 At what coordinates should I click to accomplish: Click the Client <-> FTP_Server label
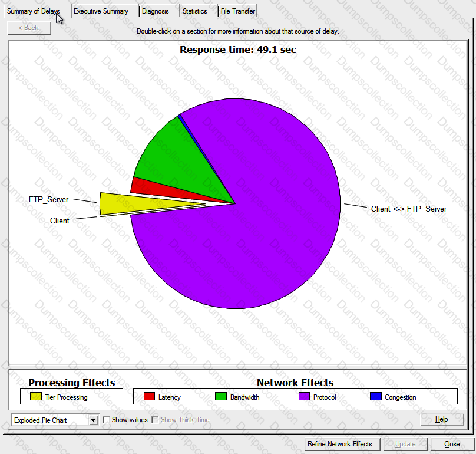click(408, 209)
